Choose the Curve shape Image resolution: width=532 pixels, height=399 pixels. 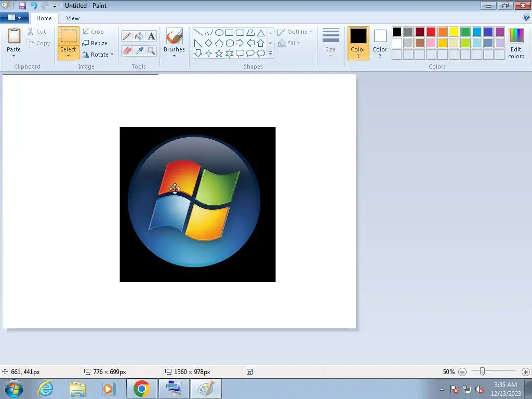click(209, 33)
